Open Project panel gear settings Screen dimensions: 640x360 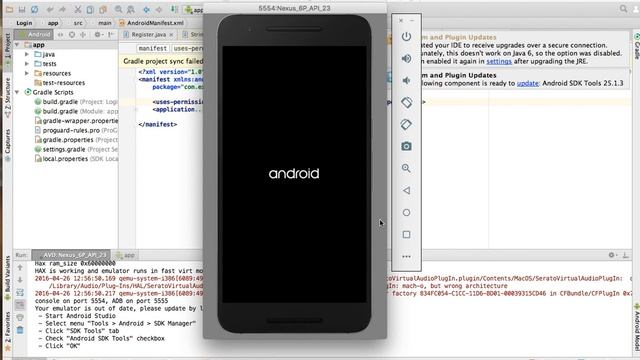98,35
